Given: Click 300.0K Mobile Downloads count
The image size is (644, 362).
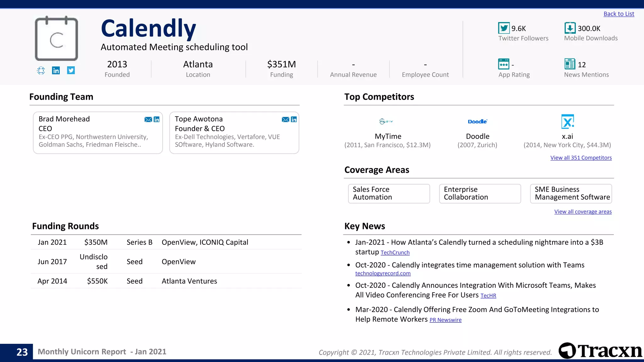Looking at the screenshot, I should point(589,29).
